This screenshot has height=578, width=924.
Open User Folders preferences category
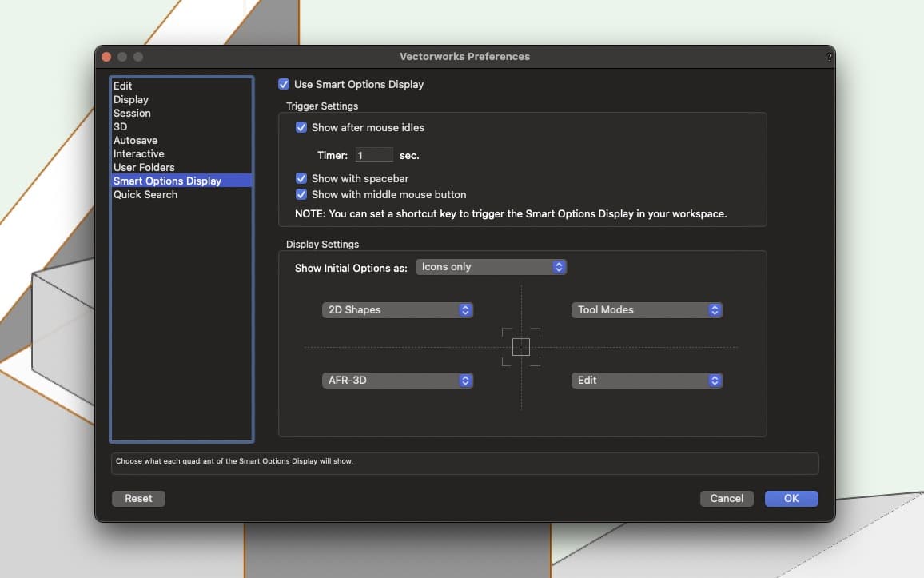tap(181, 167)
